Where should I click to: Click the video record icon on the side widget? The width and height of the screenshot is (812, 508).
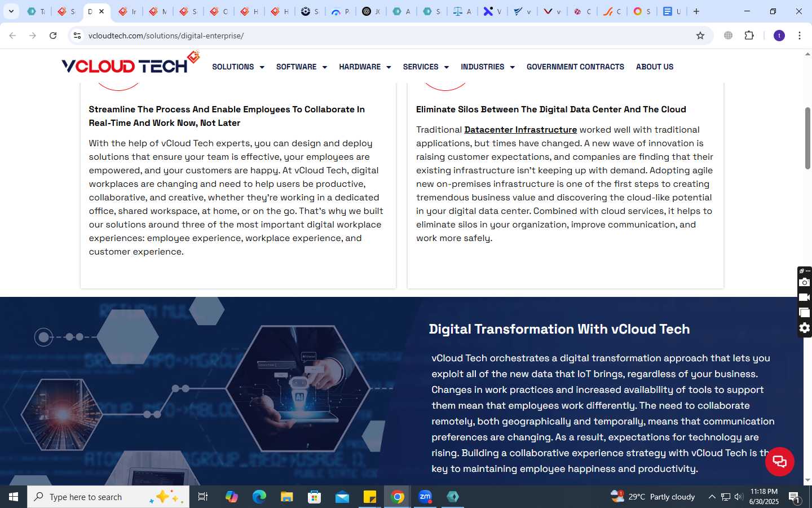(x=805, y=297)
